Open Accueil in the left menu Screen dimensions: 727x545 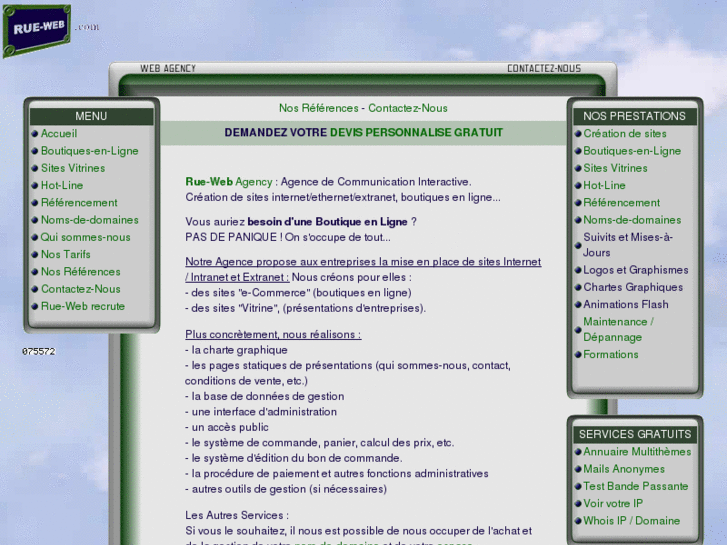point(59,134)
